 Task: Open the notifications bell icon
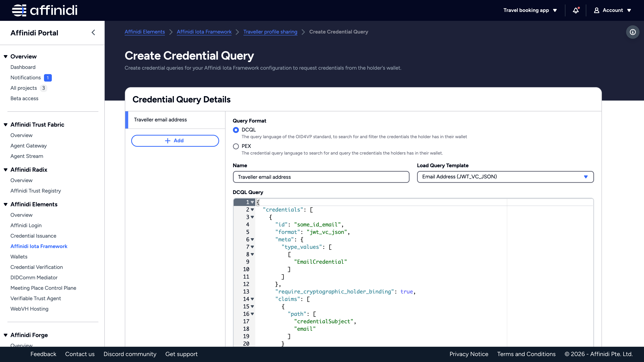pos(576,10)
